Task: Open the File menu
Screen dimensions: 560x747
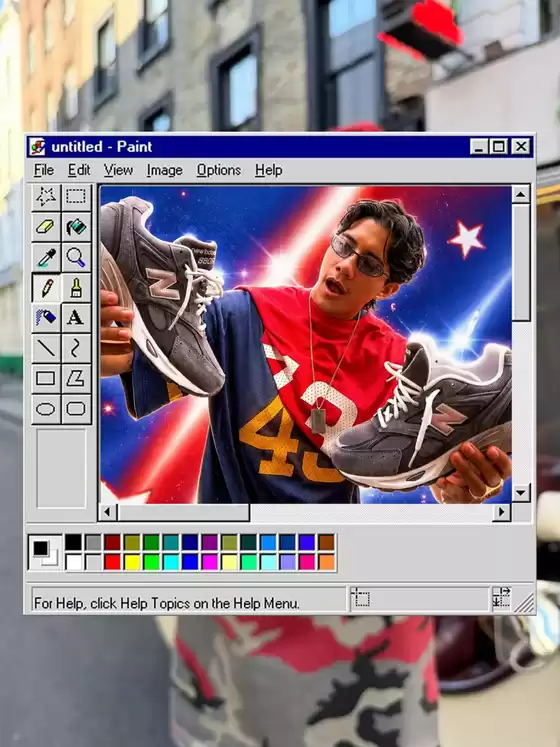Action: [x=44, y=170]
